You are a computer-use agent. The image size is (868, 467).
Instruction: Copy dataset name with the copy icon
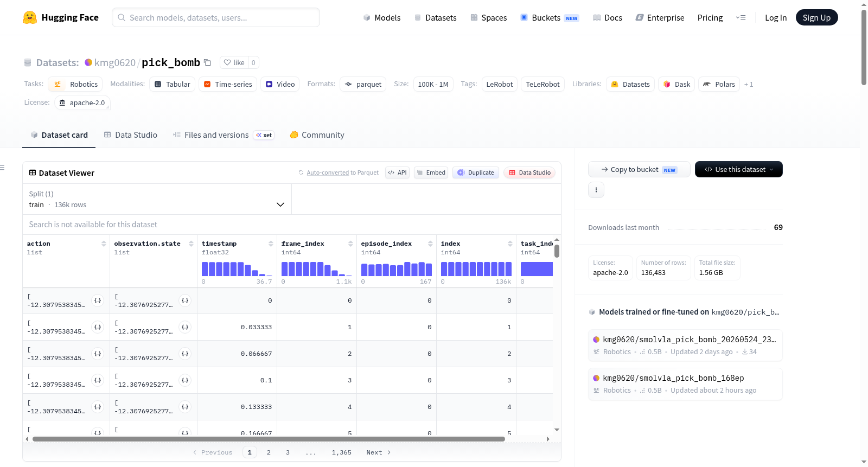207,62
